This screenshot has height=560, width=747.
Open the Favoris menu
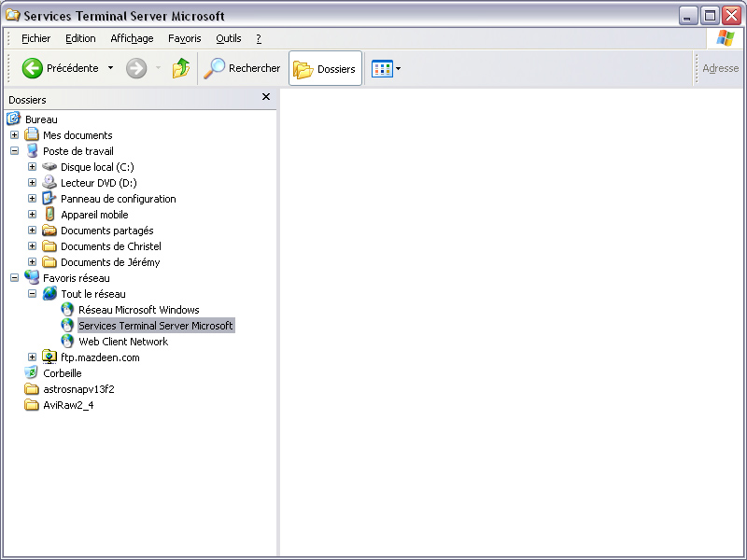pyautogui.click(x=184, y=38)
